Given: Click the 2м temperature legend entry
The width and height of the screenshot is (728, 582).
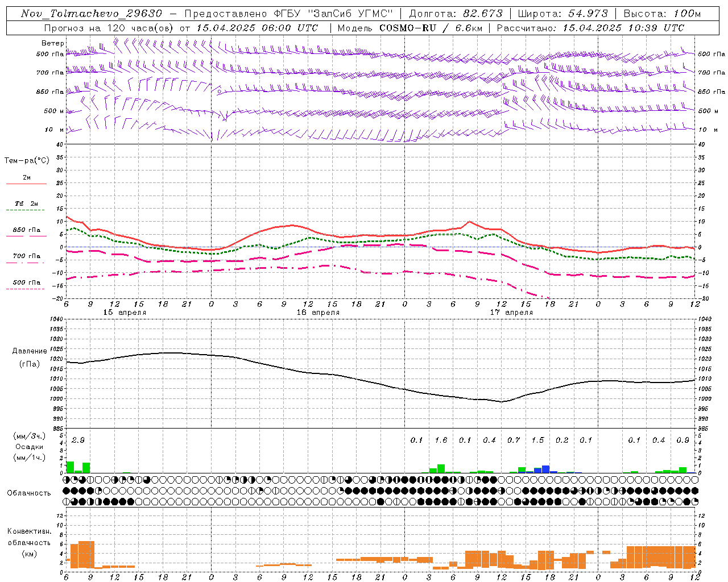Looking at the screenshot, I should 27,178.
